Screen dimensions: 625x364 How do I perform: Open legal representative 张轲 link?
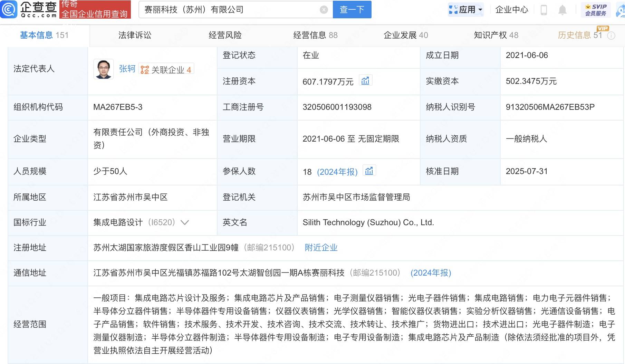(127, 69)
